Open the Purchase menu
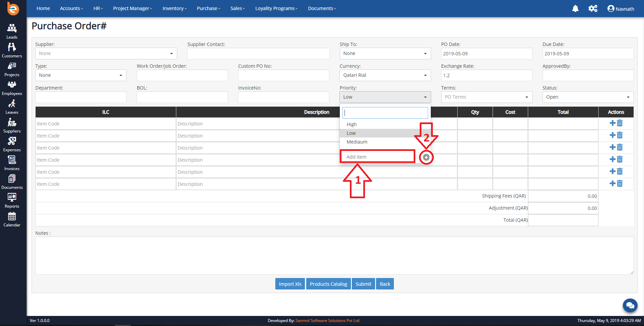The height and width of the screenshot is (326, 644). click(x=209, y=8)
